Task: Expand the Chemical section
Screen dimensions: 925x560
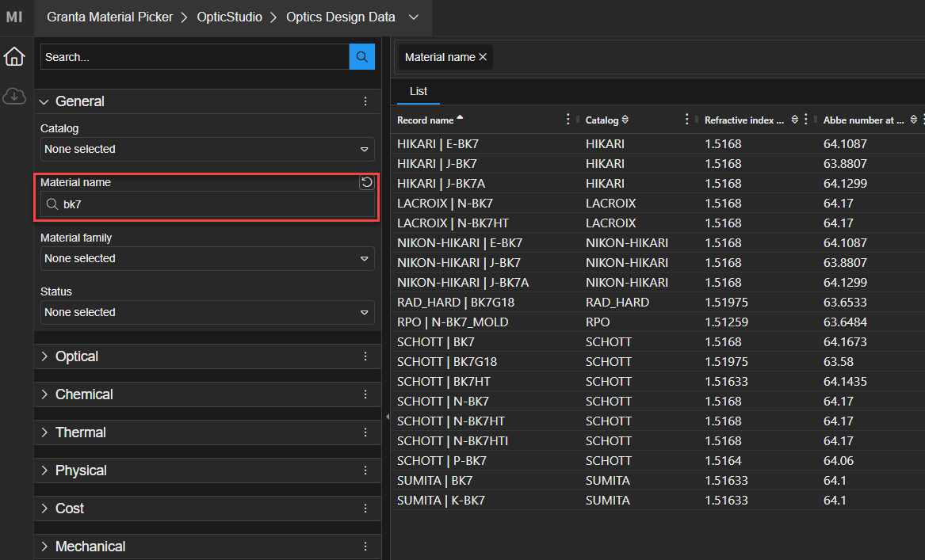Action: (x=44, y=394)
